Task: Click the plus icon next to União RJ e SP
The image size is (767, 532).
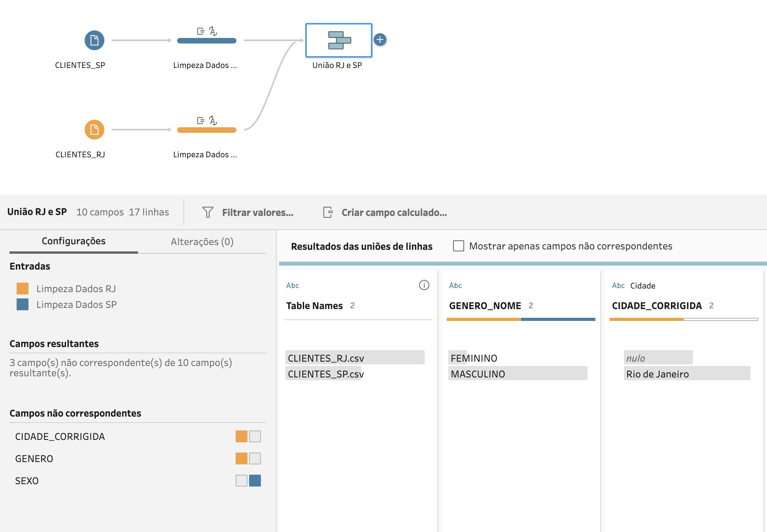Action: (x=380, y=40)
